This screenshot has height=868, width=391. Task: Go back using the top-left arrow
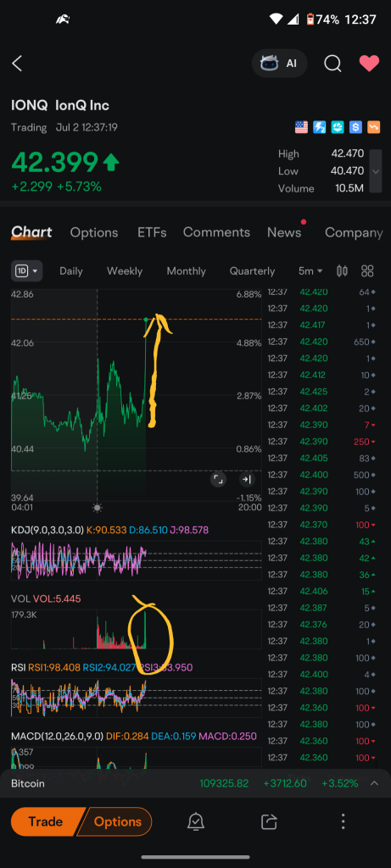(x=17, y=63)
